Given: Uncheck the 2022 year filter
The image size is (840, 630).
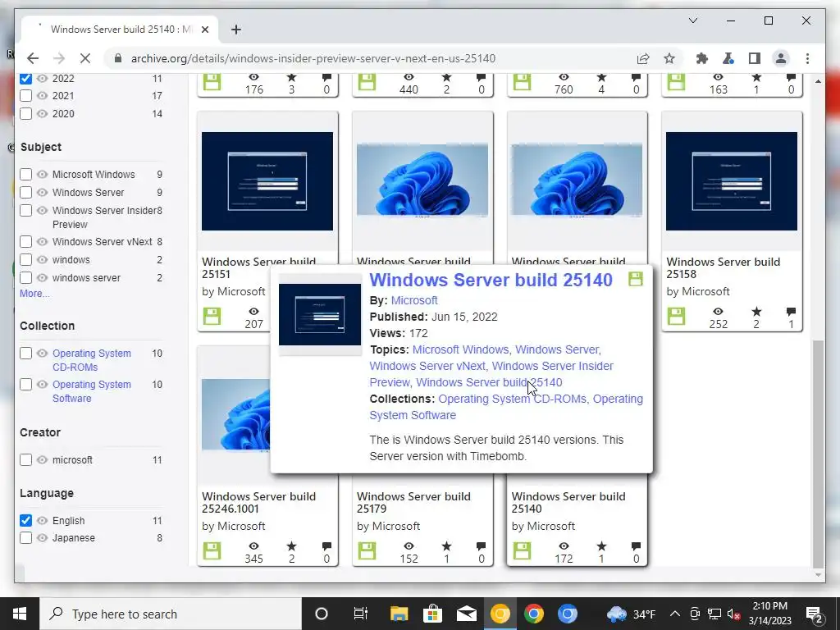Looking at the screenshot, I should (x=25, y=78).
